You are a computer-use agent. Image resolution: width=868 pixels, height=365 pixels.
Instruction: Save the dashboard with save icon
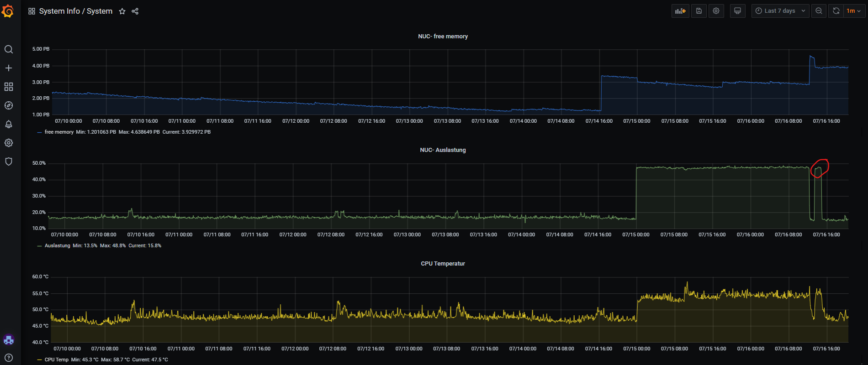(699, 11)
